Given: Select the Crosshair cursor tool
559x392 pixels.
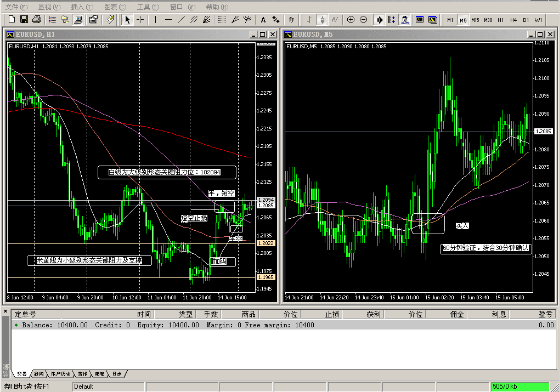Looking at the screenshot, I should (140, 20).
